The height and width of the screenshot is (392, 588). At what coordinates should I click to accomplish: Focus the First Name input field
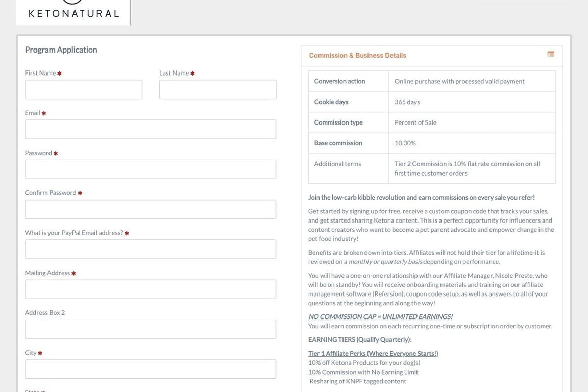click(x=84, y=89)
